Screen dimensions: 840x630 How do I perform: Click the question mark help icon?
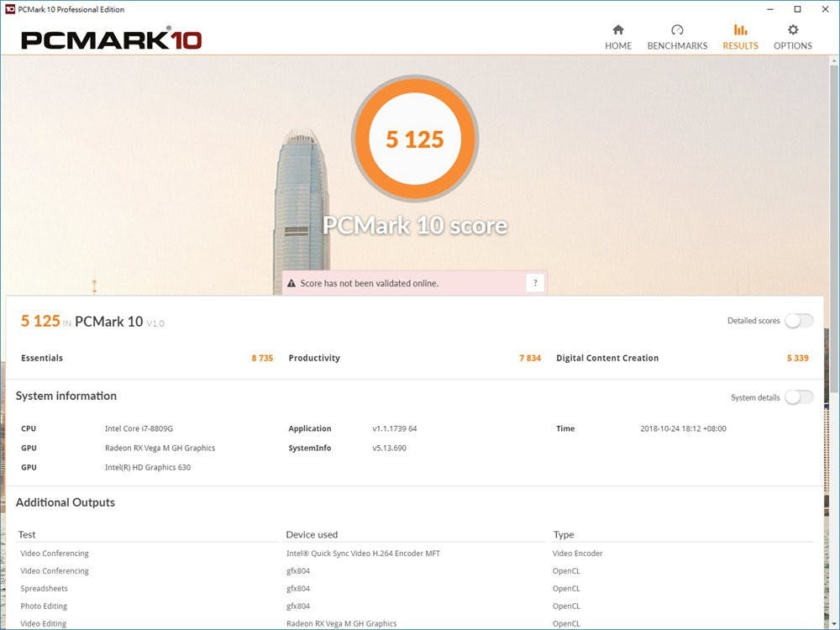click(535, 283)
